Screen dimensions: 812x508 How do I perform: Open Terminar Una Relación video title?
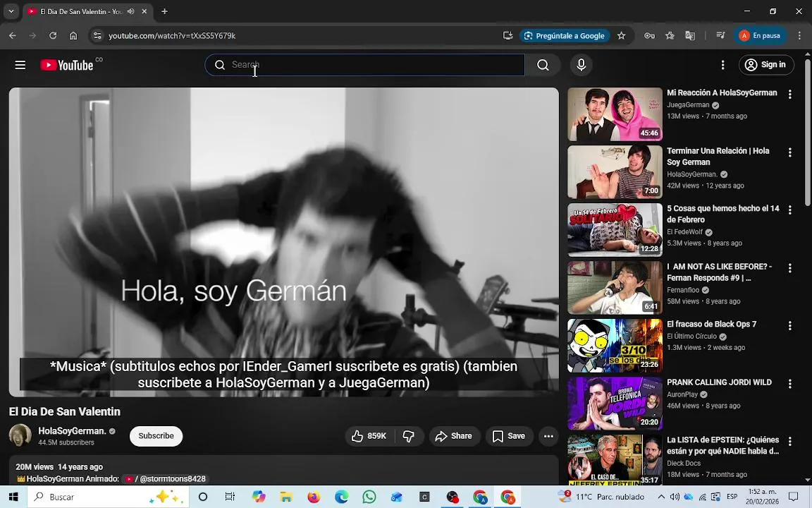point(718,156)
